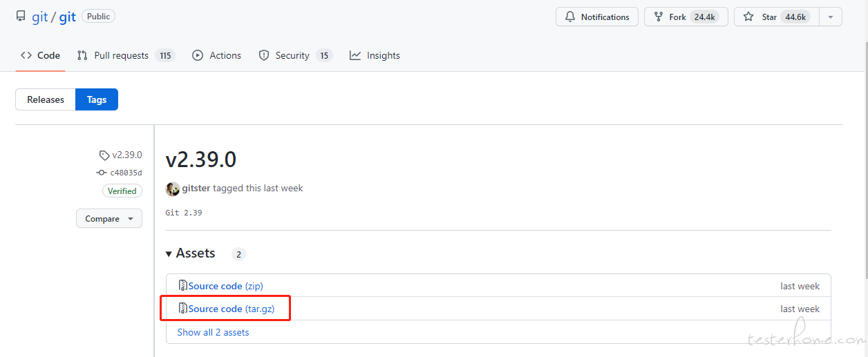The image size is (868, 357).
Task: Open the Compare dropdown
Action: 109,218
